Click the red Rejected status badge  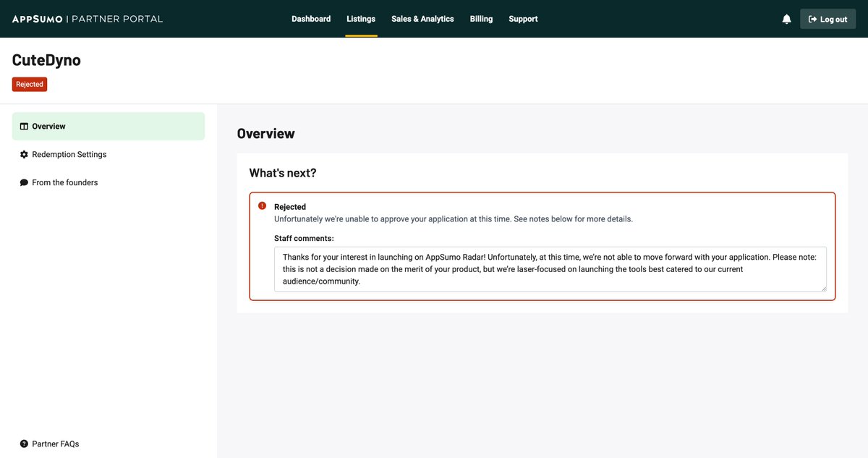coord(30,84)
